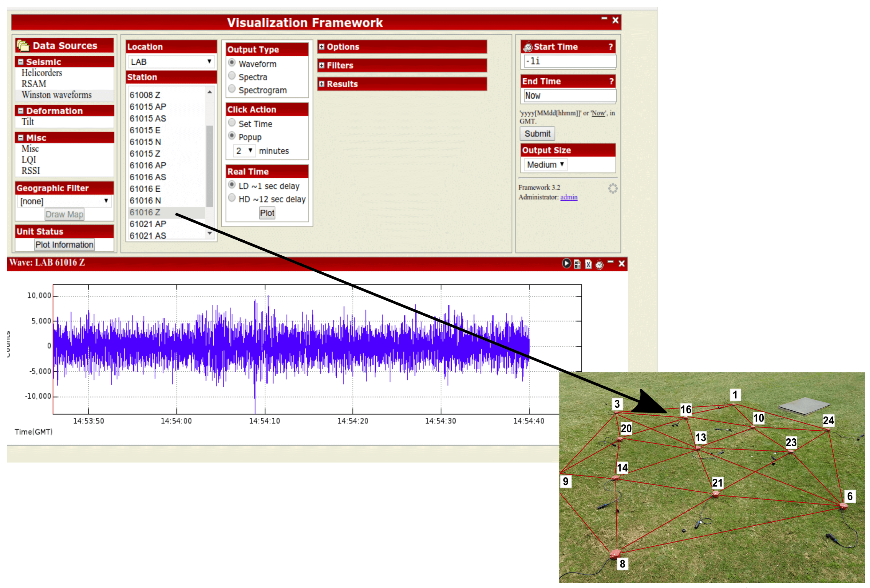Click the stopwatch icon in Wave header
This screenshot has height=588, width=870.
[599, 264]
